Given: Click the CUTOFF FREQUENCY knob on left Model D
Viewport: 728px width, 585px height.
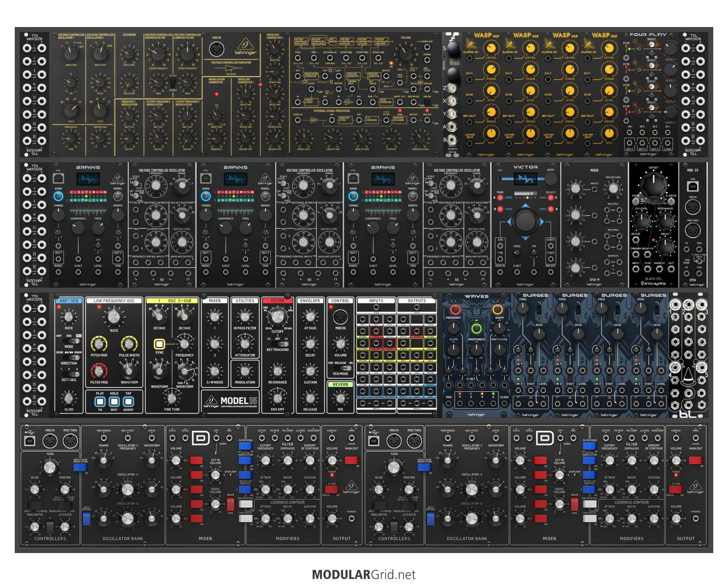Looking at the screenshot, I should coord(265,461).
